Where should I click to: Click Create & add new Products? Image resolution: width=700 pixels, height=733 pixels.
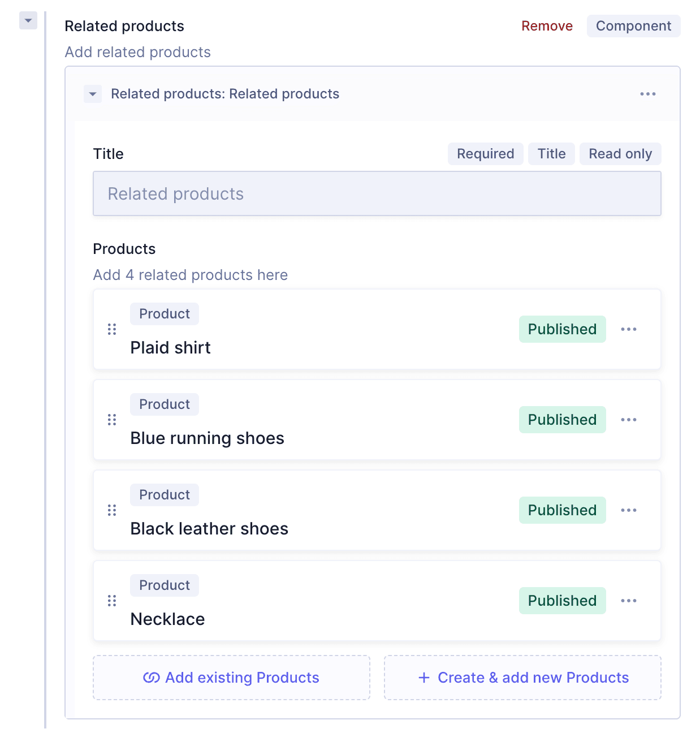(522, 678)
